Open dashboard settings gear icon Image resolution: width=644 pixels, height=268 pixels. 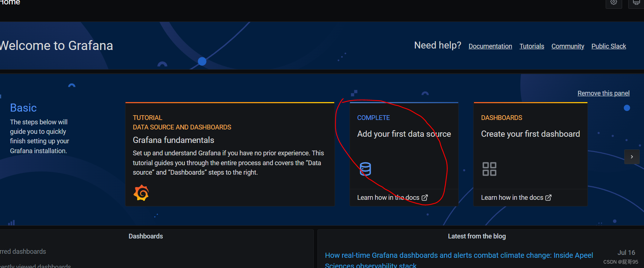coord(614,3)
